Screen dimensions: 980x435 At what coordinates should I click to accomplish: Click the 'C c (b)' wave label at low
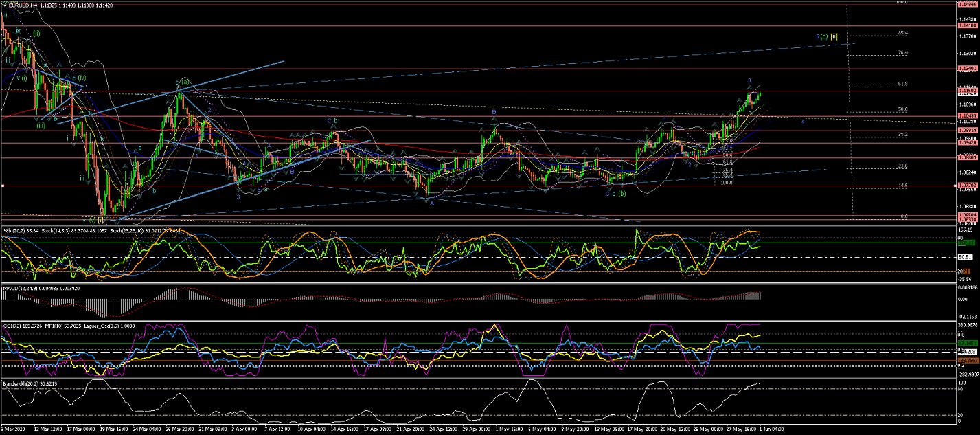(x=615, y=194)
